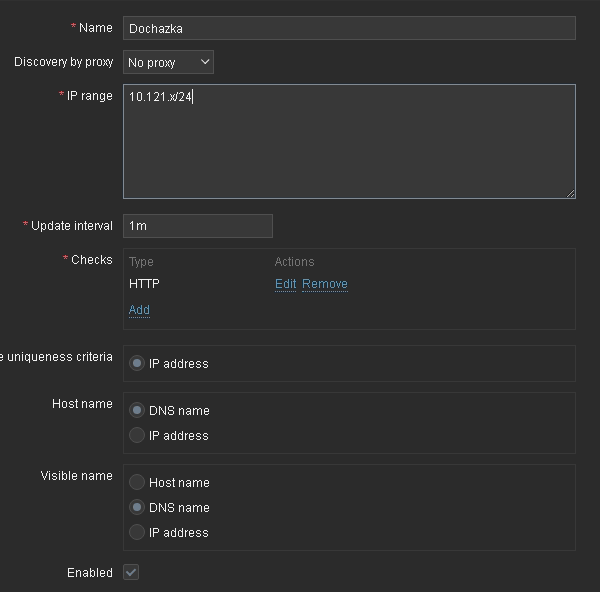Image resolution: width=600 pixels, height=592 pixels.
Task: Choose DNS name for Host name
Action: pos(137,411)
